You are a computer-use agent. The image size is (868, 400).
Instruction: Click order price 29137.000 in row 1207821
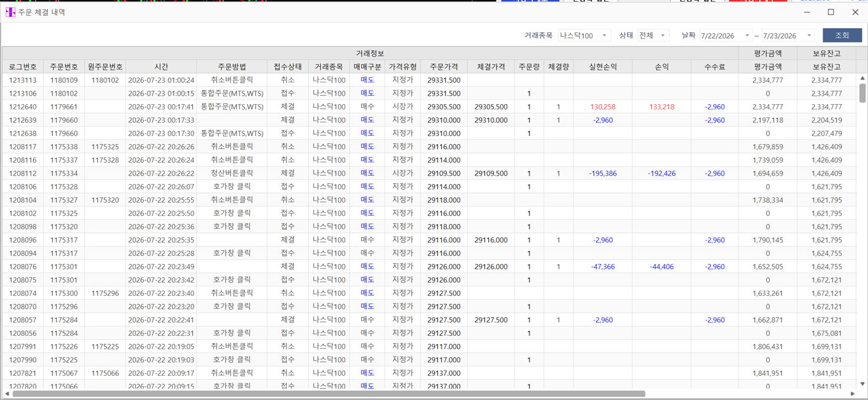444,373
